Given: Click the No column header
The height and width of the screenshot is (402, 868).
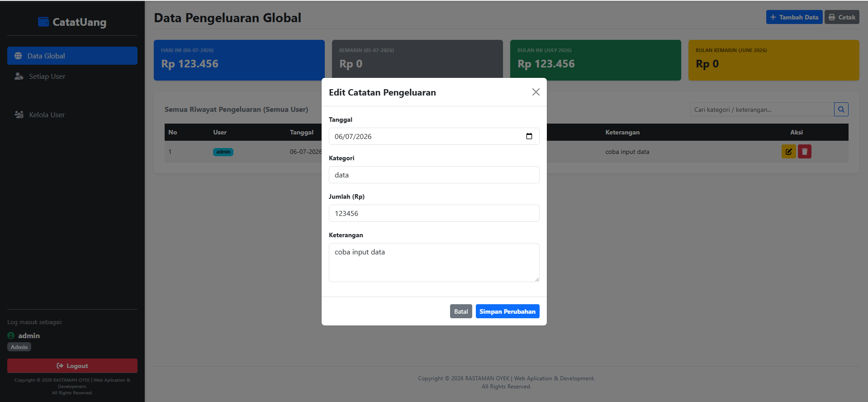Looking at the screenshot, I should (x=173, y=132).
